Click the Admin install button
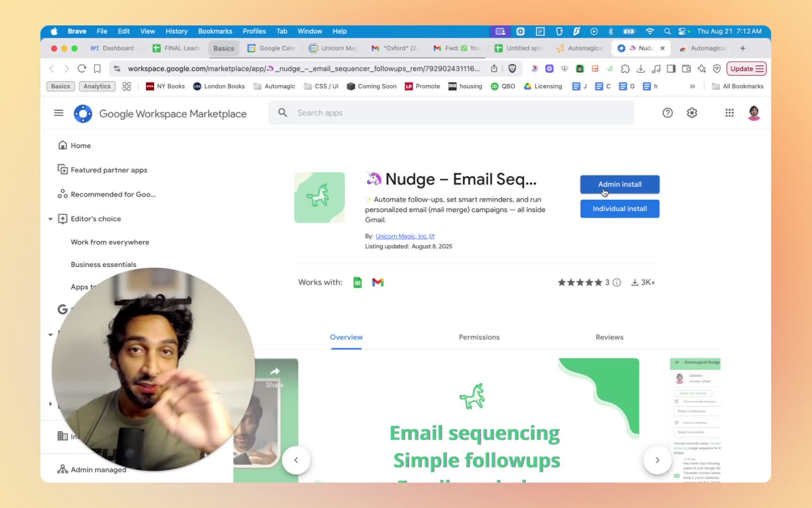Image resolution: width=812 pixels, height=508 pixels. pyautogui.click(x=619, y=184)
